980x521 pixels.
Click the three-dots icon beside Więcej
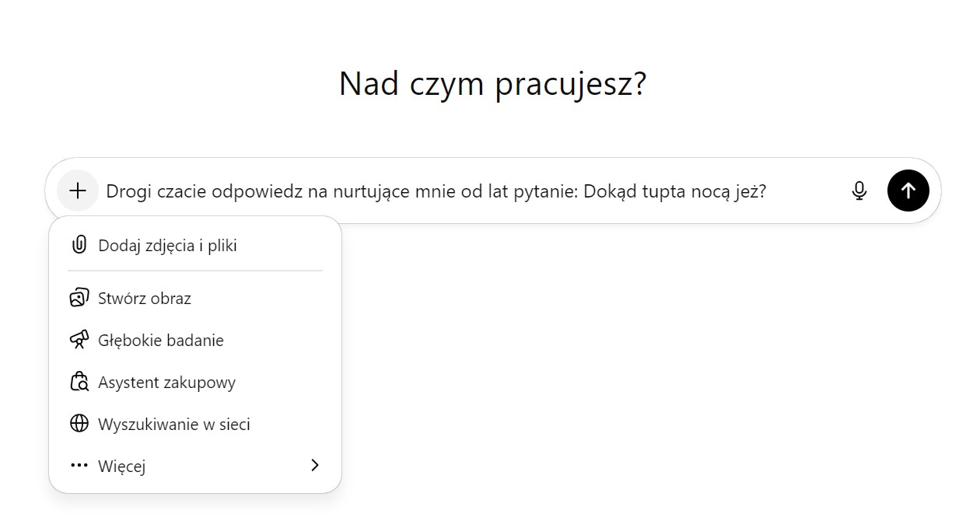tap(79, 467)
